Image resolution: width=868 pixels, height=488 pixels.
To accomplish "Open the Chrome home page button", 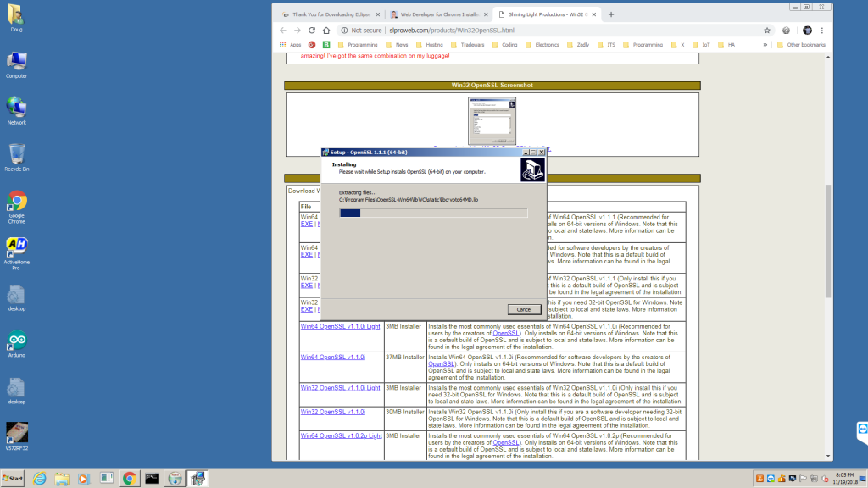I will coord(326,30).
